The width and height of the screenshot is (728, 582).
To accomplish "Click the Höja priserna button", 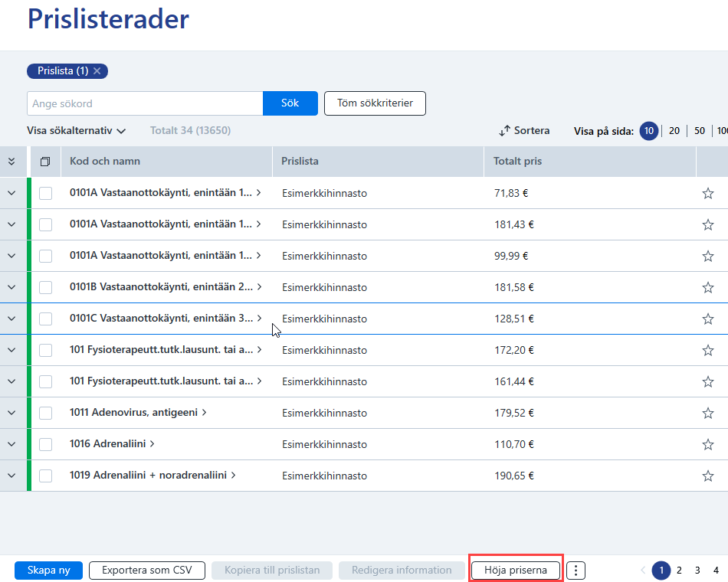I will pos(516,571).
